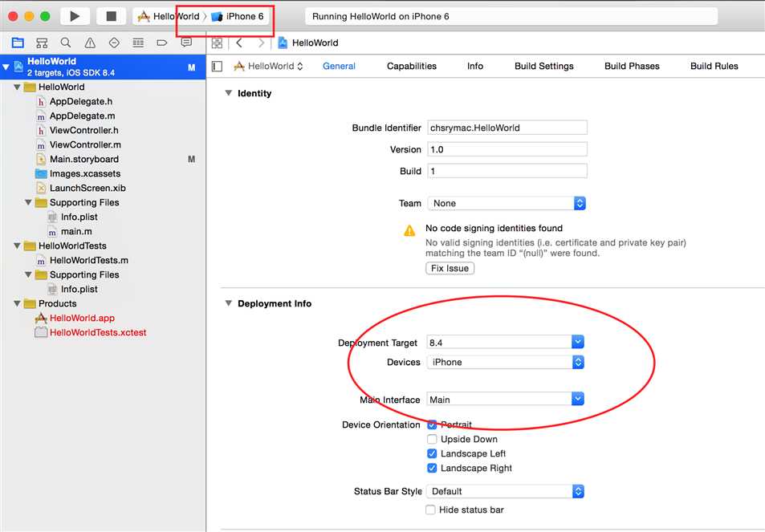Viewport: 765px width, 532px height.
Task: Collapse the Products group
Action: pos(17,303)
